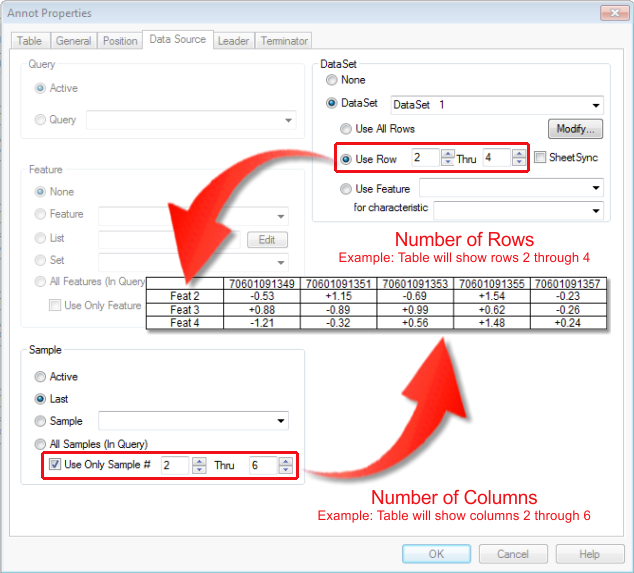Expand the Sample selection dropdown

[x=281, y=421]
